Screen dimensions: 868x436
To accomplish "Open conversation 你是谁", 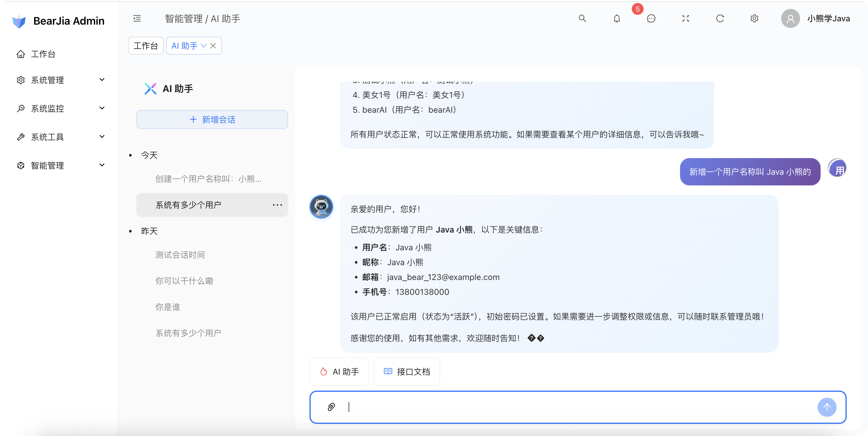I will 212,307.
